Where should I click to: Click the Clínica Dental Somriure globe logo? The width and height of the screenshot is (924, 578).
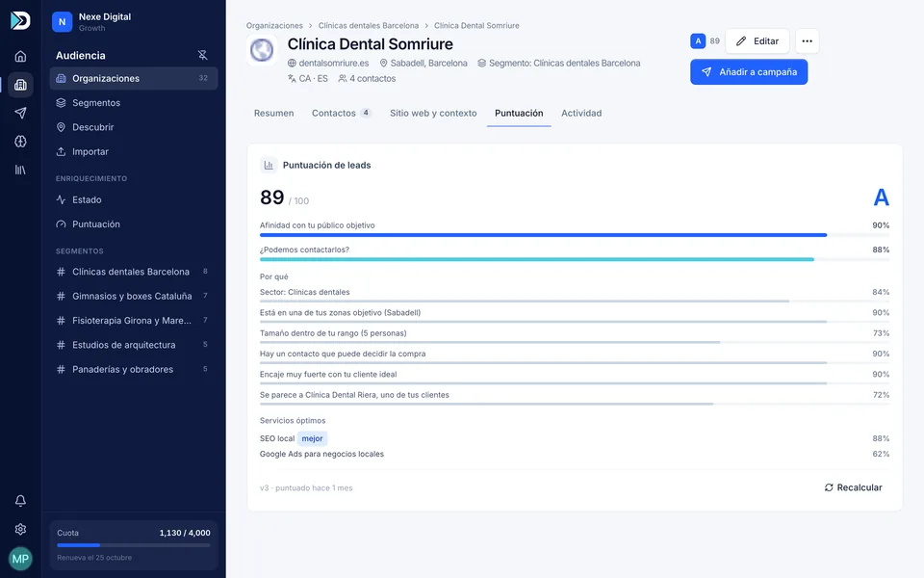[262, 50]
